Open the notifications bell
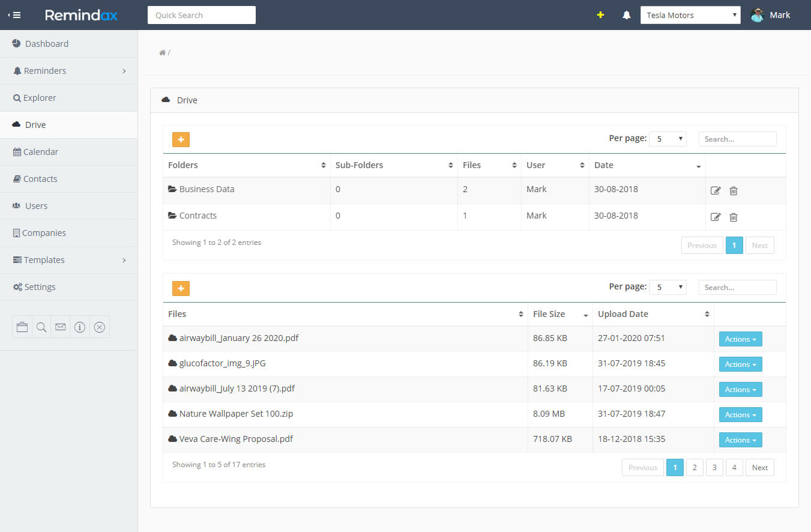 pos(627,15)
